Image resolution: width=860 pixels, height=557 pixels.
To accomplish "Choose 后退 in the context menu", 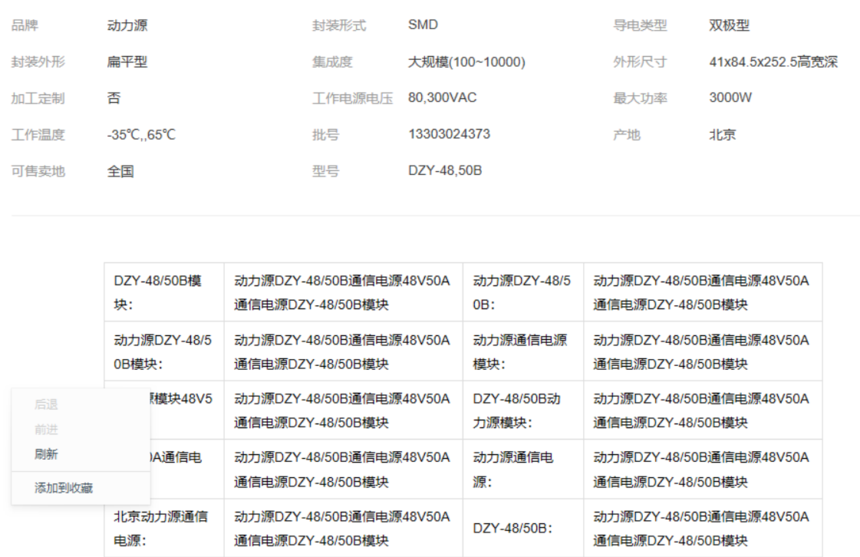I will [46, 405].
